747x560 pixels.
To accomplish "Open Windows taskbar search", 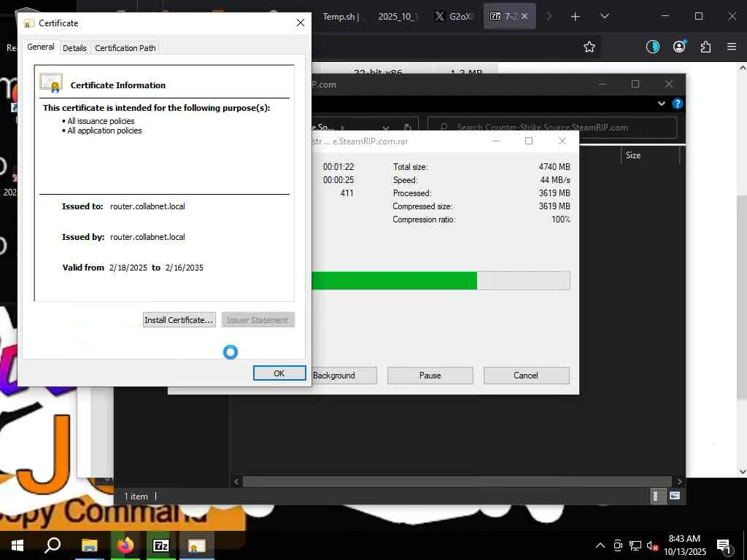I will pyautogui.click(x=53, y=545).
